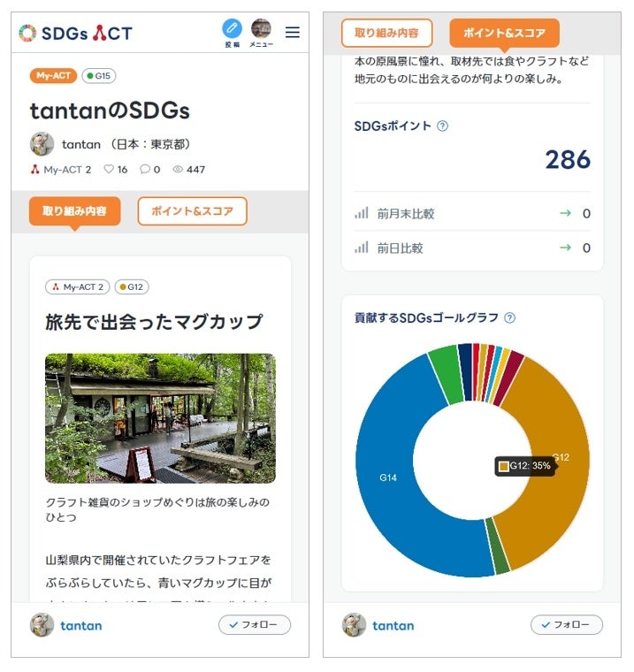This screenshot has width=634, height=672.
Task: Click the comment bubble icon
Action: click(145, 170)
